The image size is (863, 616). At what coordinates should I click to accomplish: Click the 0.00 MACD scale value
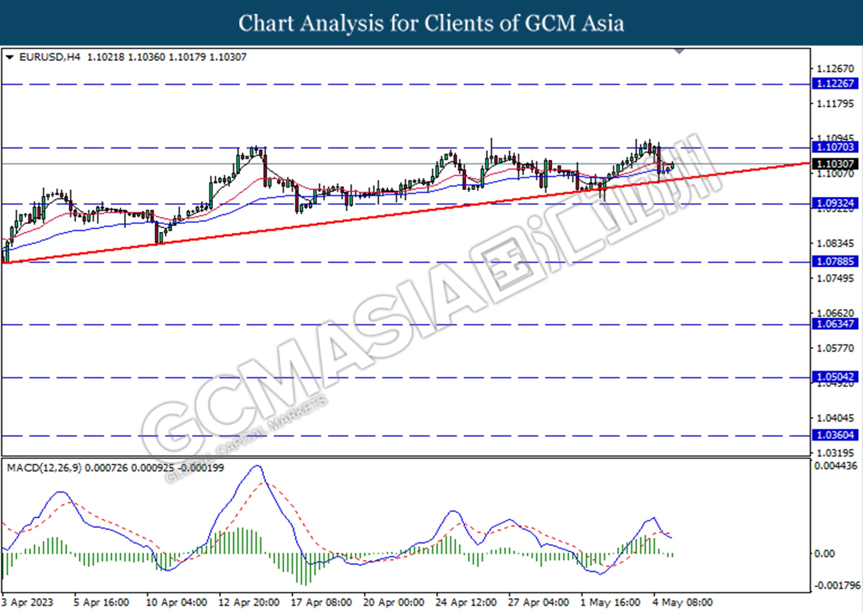point(824,553)
